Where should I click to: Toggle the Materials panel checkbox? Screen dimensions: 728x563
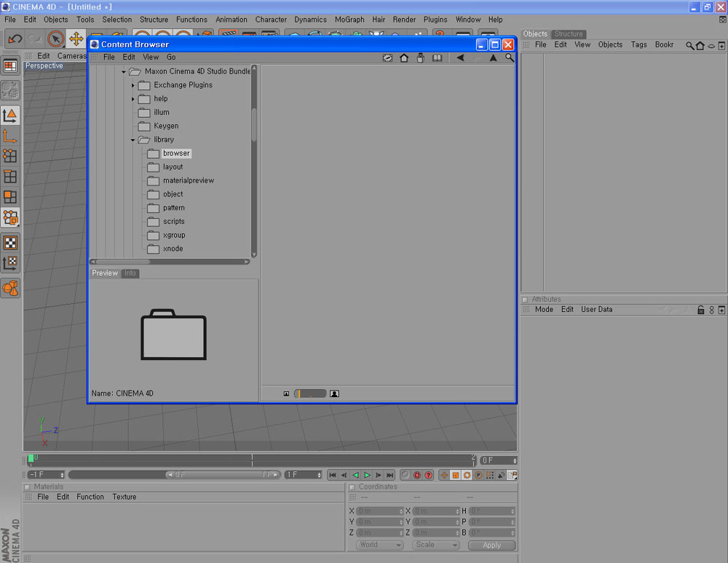coord(27,487)
